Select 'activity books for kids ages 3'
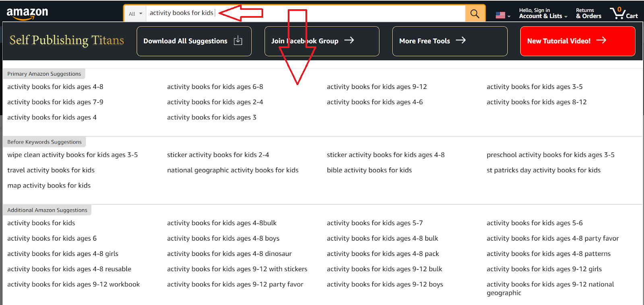This screenshot has height=305, width=644. tap(212, 117)
